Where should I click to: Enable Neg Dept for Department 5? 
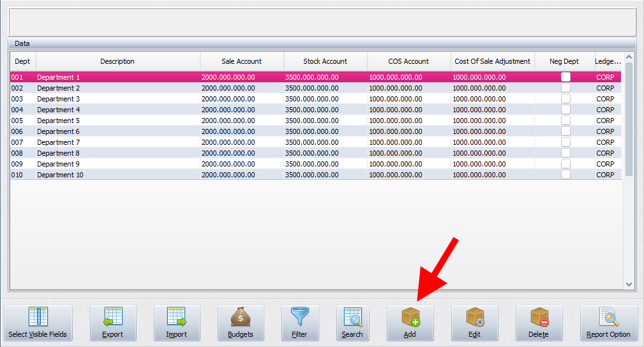pos(565,121)
